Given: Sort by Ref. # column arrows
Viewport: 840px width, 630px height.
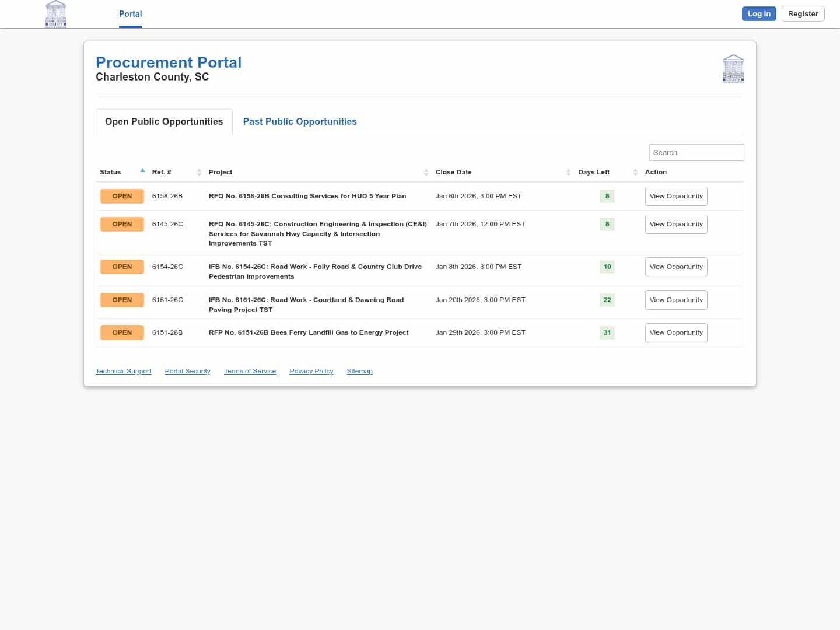Looking at the screenshot, I should click(199, 172).
